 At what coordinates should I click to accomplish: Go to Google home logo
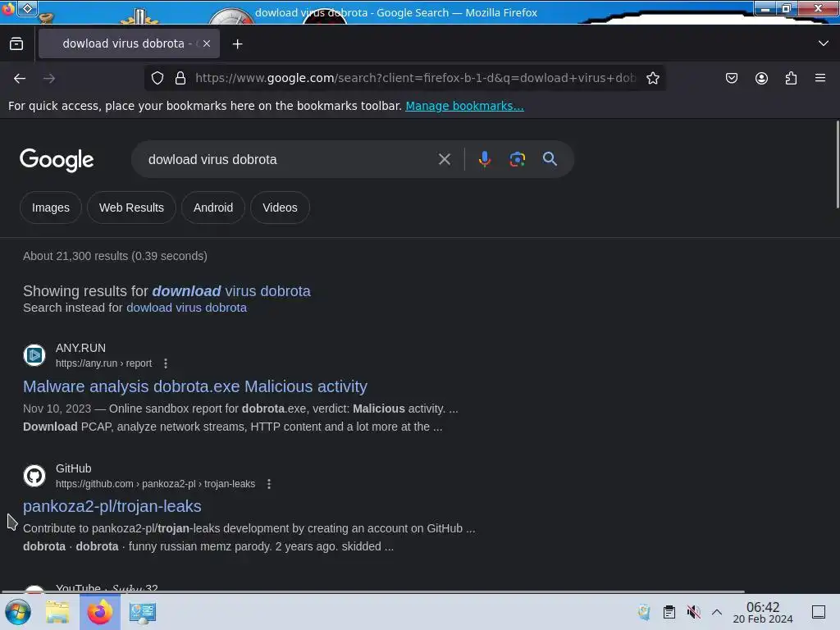pos(57,160)
